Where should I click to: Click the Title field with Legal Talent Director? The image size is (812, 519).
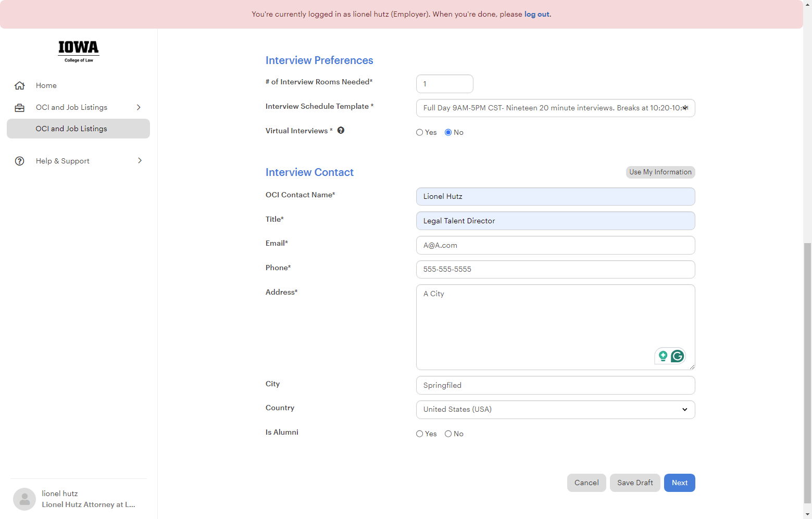tap(555, 221)
